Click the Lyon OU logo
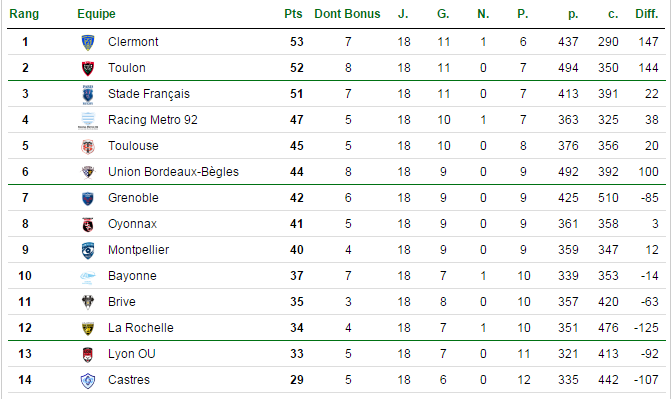This screenshot has height=399, width=671. click(x=88, y=354)
